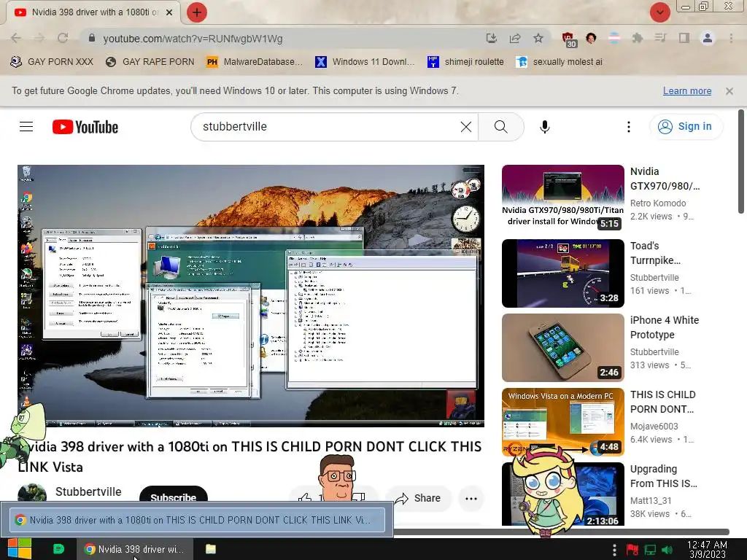Click the YouTube logo
This screenshot has width=747, height=560.
tap(85, 127)
